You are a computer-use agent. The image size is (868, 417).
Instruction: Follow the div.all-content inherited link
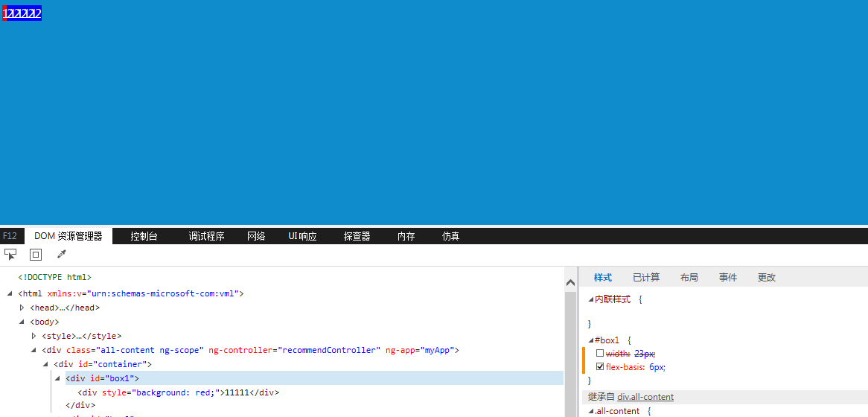click(645, 397)
